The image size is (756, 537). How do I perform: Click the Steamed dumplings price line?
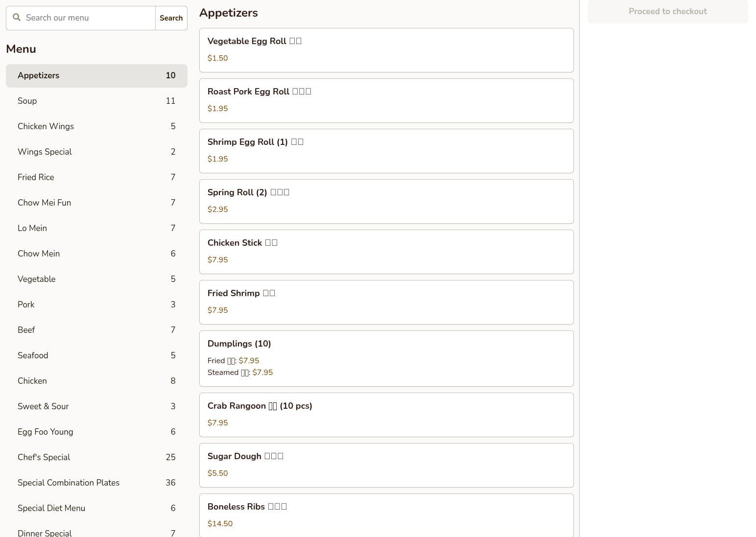pyautogui.click(x=240, y=373)
